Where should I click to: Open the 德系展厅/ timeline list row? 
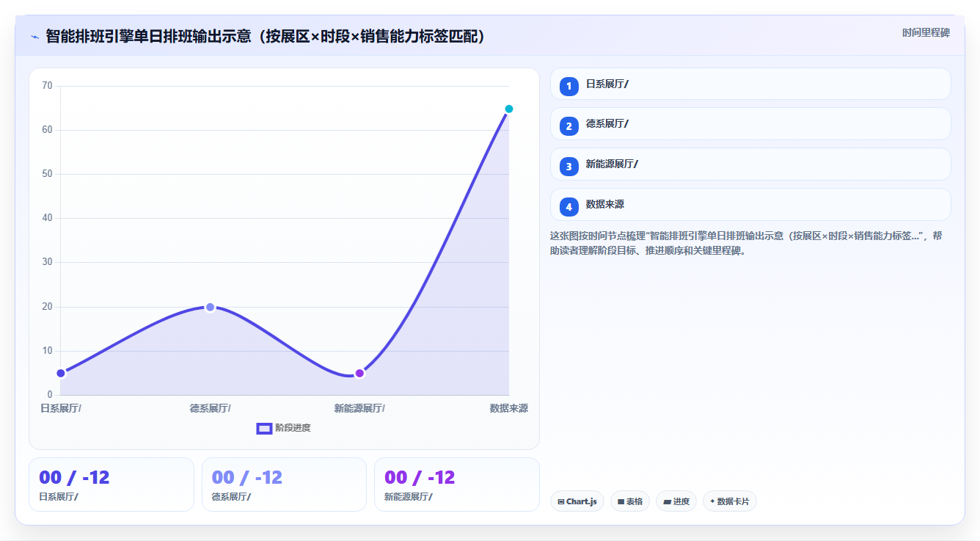pos(750,124)
